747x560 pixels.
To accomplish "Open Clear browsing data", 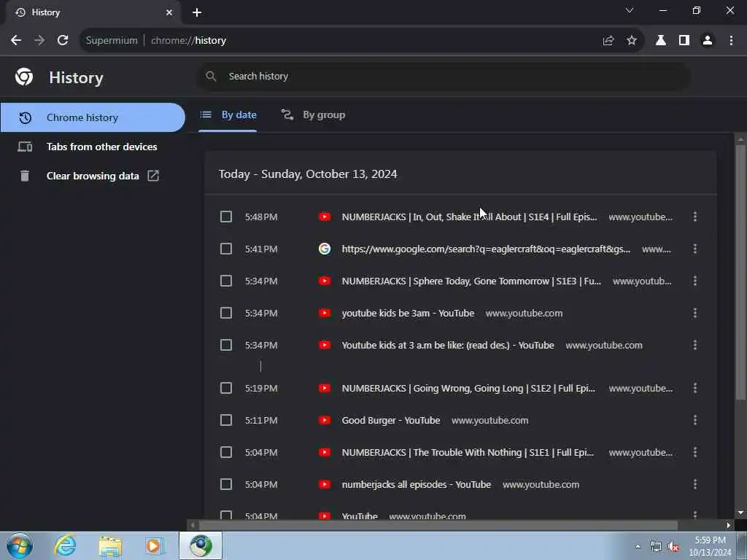I will (x=93, y=176).
